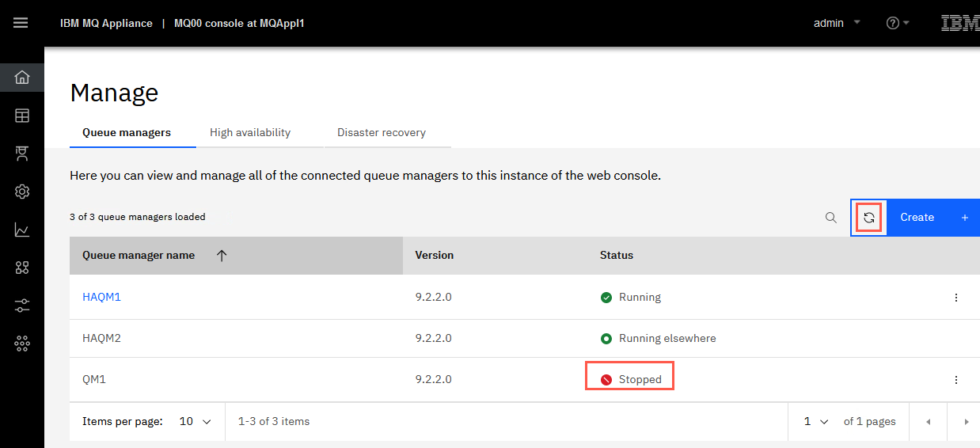Image resolution: width=980 pixels, height=448 pixels.
Task: Click the Create queue manager button
Action: point(933,218)
